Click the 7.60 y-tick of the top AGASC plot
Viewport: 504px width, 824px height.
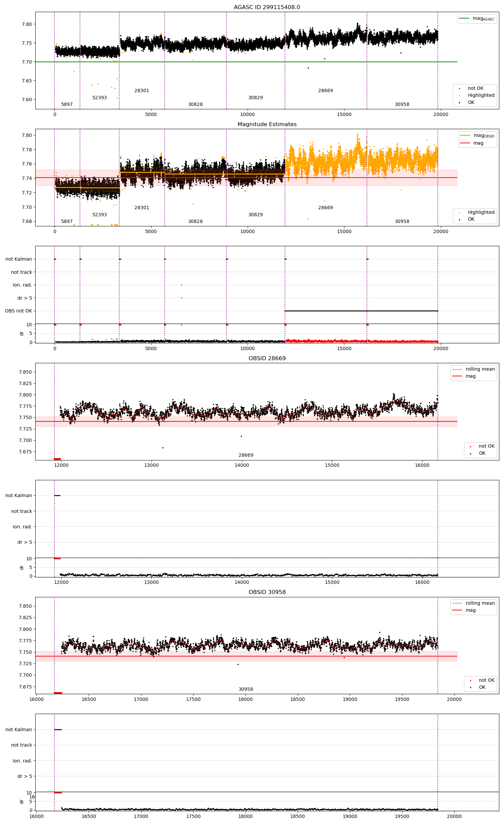pyautogui.click(x=27, y=100)
